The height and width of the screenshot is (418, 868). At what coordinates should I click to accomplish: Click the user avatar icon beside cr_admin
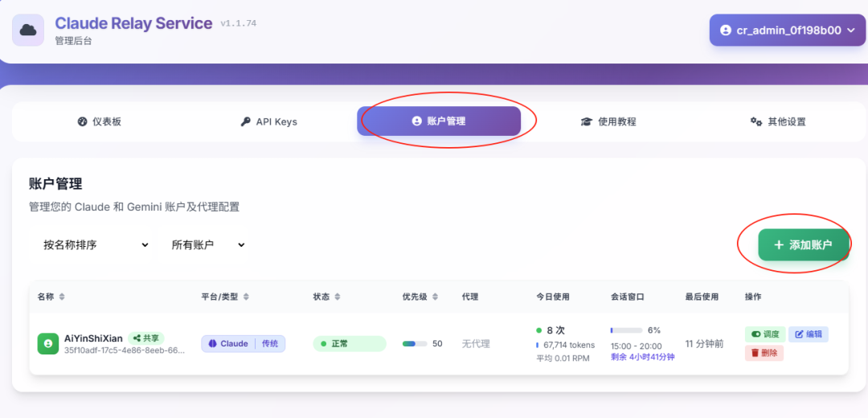pyautogui.click(x=726, y=31)
